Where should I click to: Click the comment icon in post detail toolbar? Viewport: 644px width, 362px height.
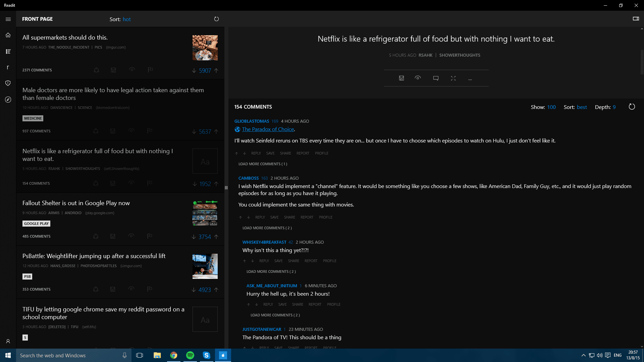pos(436,78)
